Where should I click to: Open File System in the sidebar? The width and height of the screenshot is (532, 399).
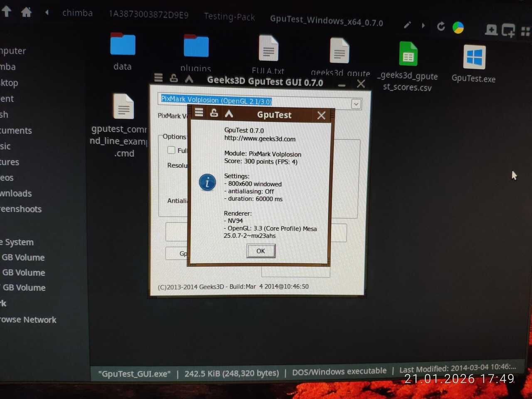coord(17,242)
